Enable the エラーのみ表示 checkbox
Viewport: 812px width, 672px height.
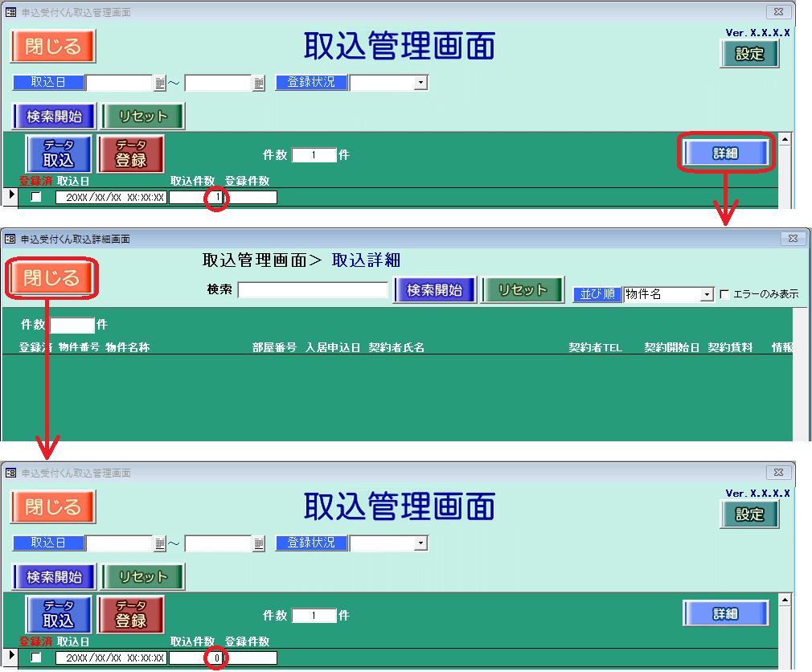coord(724,294)
